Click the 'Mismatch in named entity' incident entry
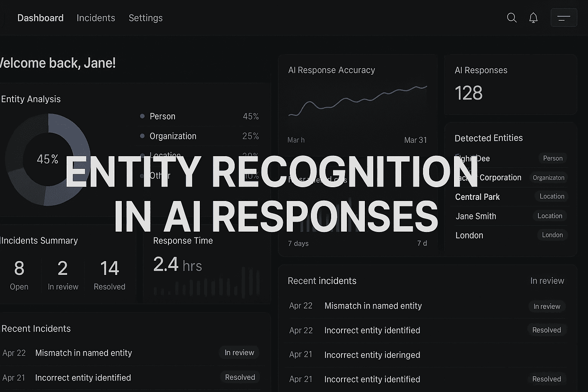The height and width of the screenshot is (392, 588). click(373, 305)
